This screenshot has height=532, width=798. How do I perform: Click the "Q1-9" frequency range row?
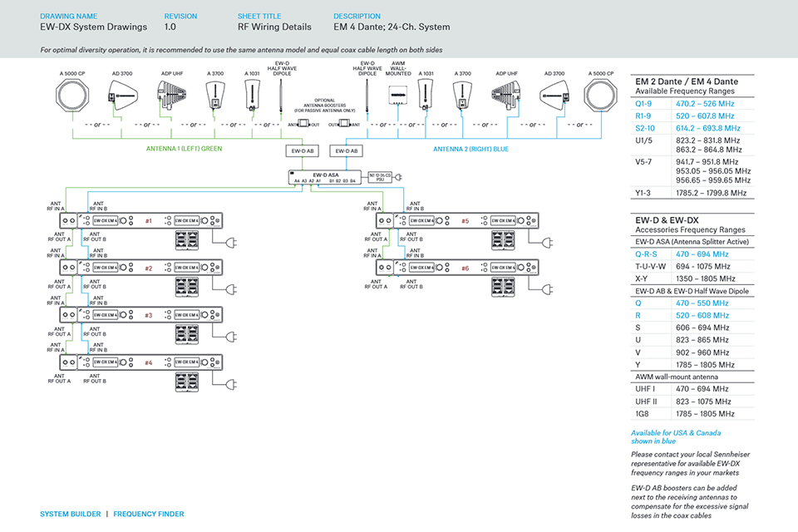692,104
